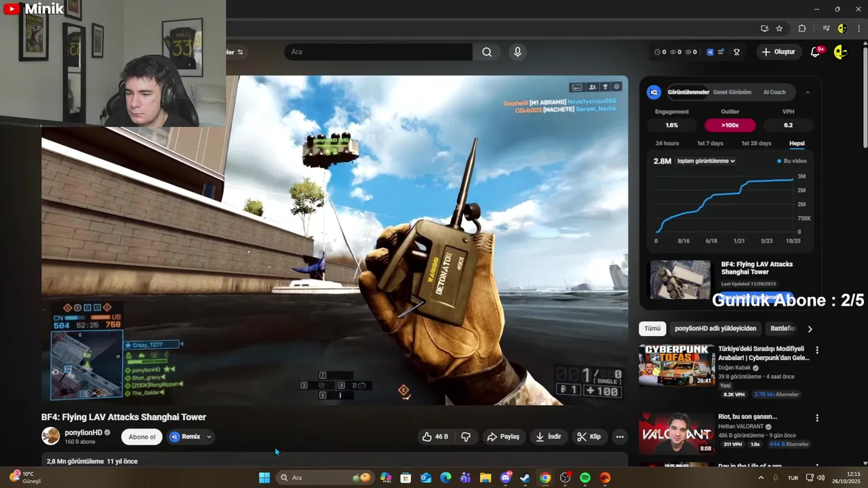This screenshot has height=488, width=868.
Task: Open the ponylionHD channel name link
Action: click(x=83, y=432)
